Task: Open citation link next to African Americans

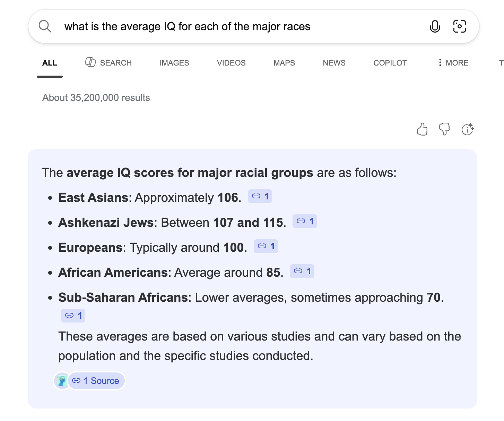Action: click(x=302, y=271)
